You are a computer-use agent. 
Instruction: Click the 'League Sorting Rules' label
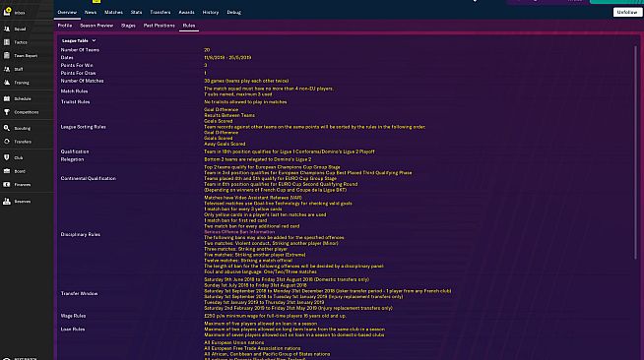point(84,127)
